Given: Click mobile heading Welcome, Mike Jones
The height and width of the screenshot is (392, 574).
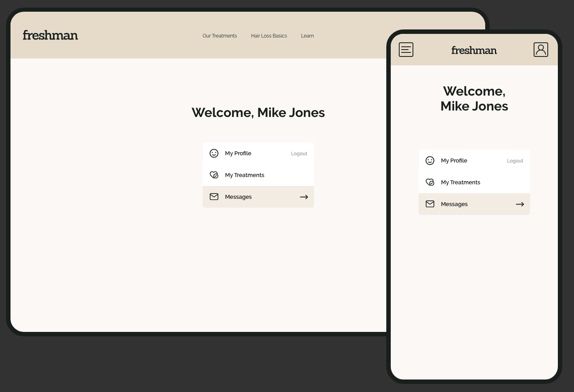Looking at the screenshot, I should pyautogui.click(x=474, y=98).
